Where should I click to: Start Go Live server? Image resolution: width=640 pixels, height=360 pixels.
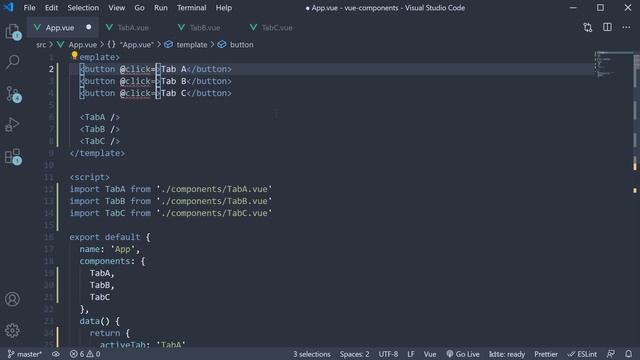463,354
